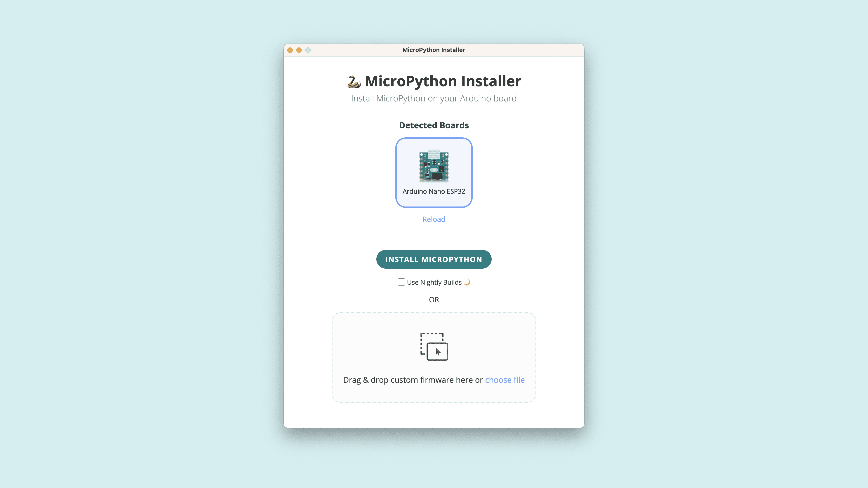
Task: Click the snake logo icon
Action: [x=354, y=82]
